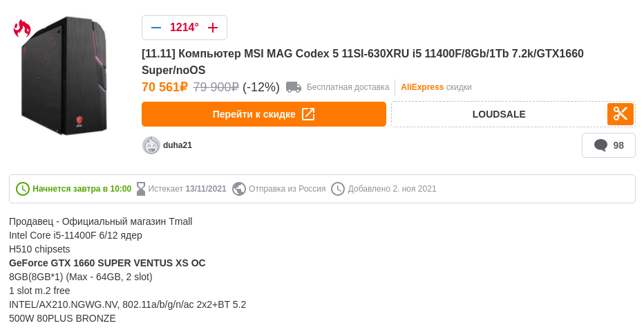Copy the LOUDSALE promo code
The width and height of the screenshot is (644, 330).
coord(499,114)
